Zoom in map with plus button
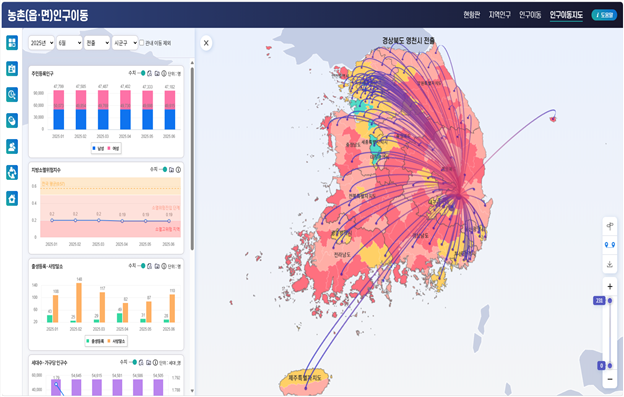 (610, 286)
